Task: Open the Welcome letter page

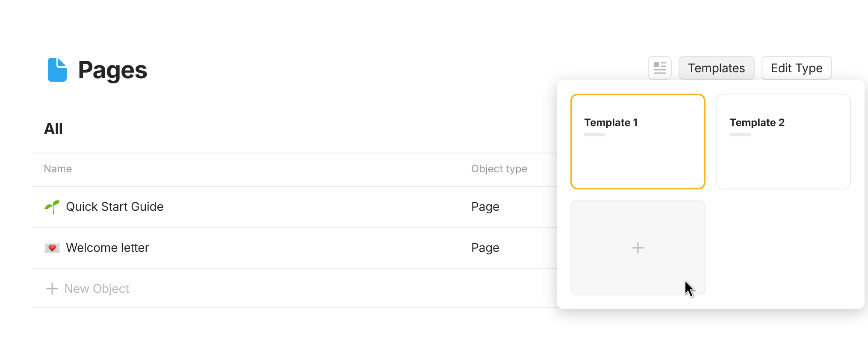Action: point(107,248)
